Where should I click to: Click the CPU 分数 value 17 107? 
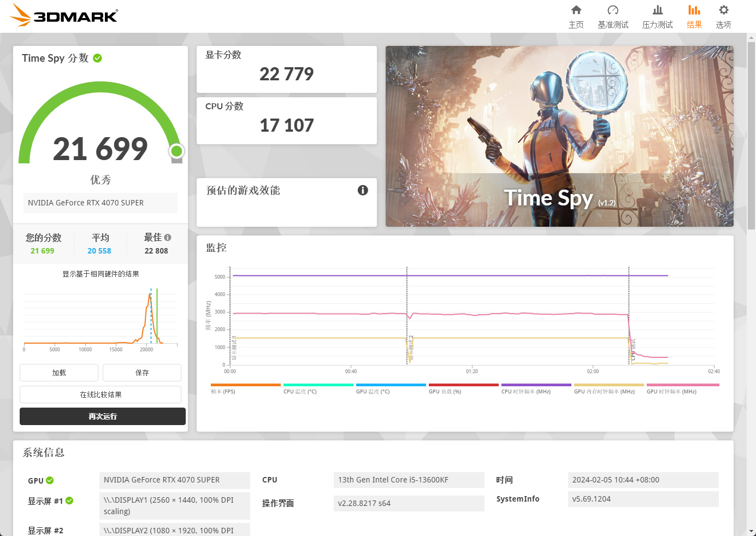point(287,125)
